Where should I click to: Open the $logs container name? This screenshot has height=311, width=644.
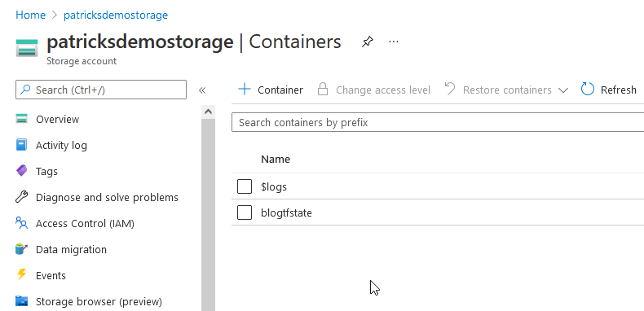click(274, 186)
